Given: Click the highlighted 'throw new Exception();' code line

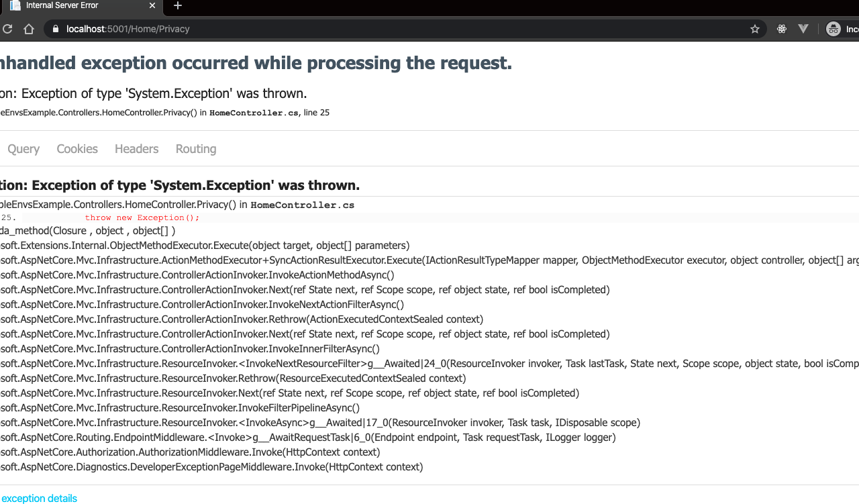Looking at the screenshot, I should pyautogui.click(x=142, y=217).
